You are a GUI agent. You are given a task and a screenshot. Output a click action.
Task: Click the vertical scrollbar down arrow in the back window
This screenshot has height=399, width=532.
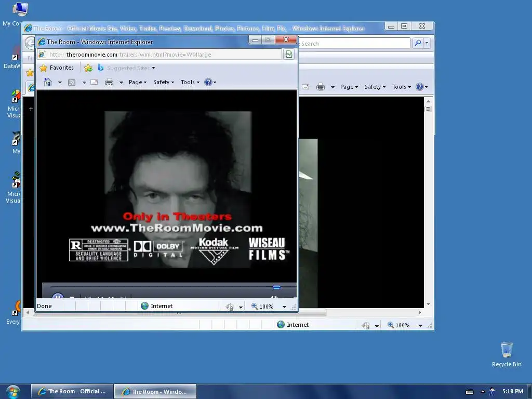428,304
